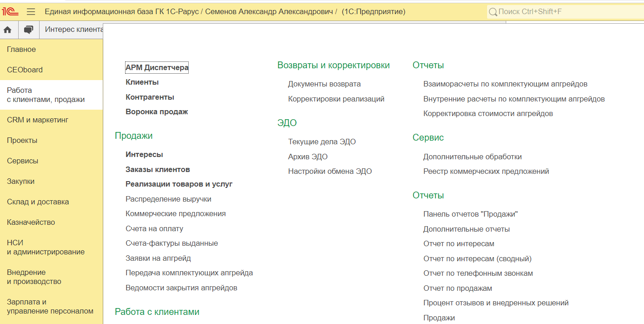Open Счета на оплату

(x=154, y=228)
